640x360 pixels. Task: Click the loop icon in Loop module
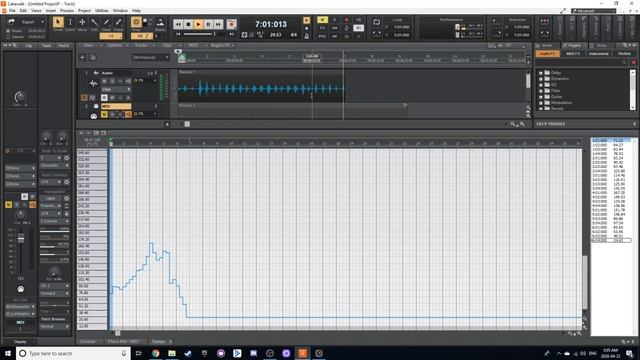click(376, 22)
